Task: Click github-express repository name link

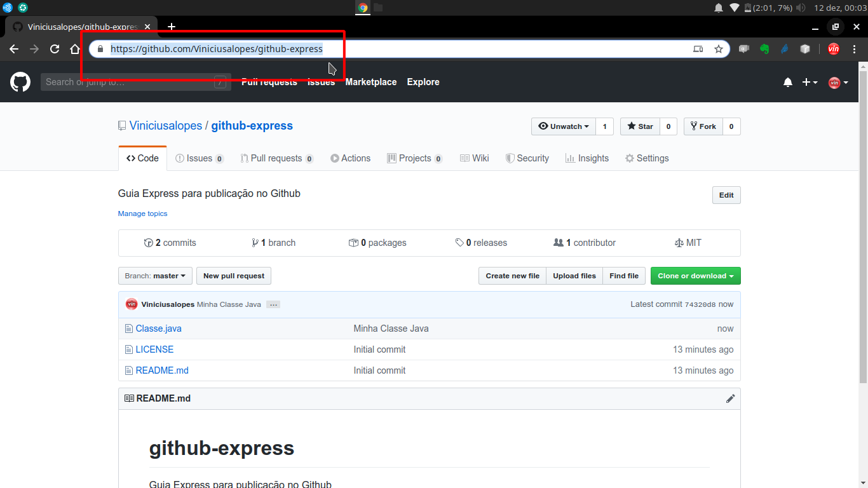Action: coord(252,126)
